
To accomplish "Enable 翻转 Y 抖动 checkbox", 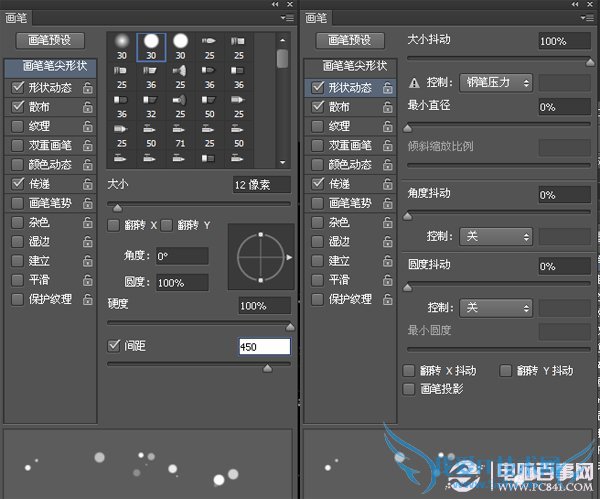I will click(x=505, y=370).
